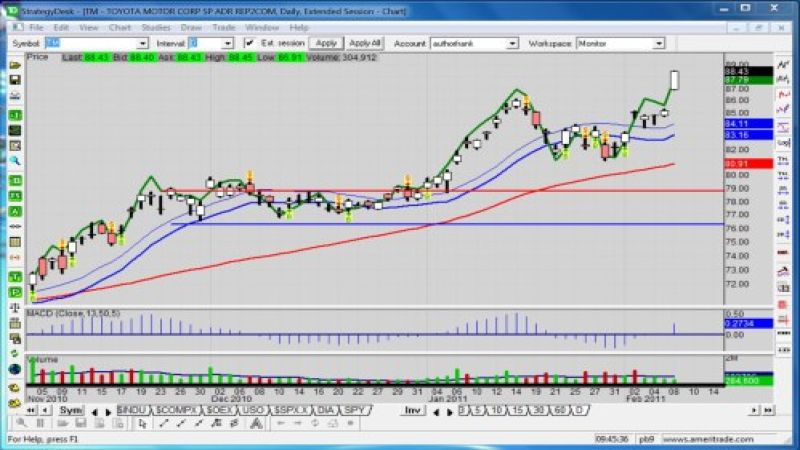Click the save disk icon in left toolbar
This screenshot has height=450, width=800.
click(15, 80)
